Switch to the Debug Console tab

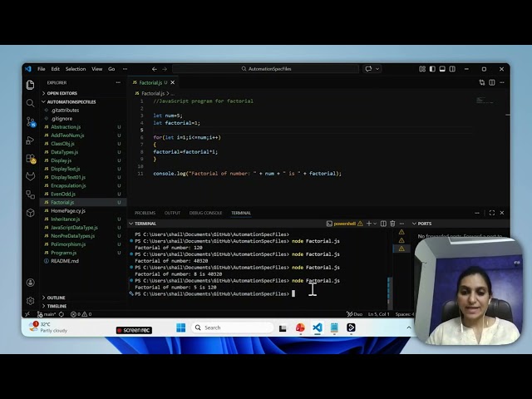coord(205,213)
